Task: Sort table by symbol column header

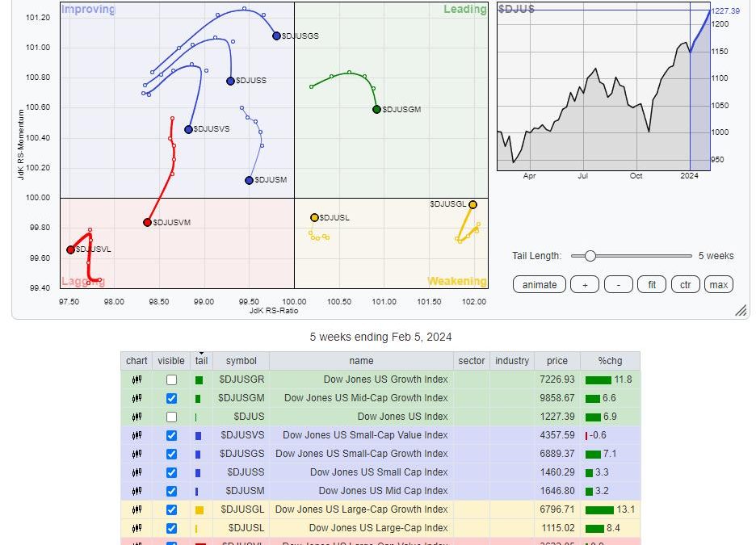Action: pos(241,361)
